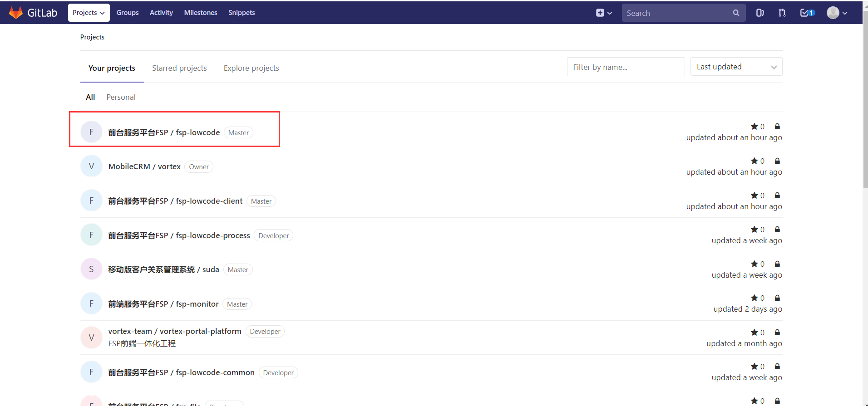The height and width of the screenshot is (406, 868).
Task: Open the new item plus dropdown
Action: (x=604, y=13)
